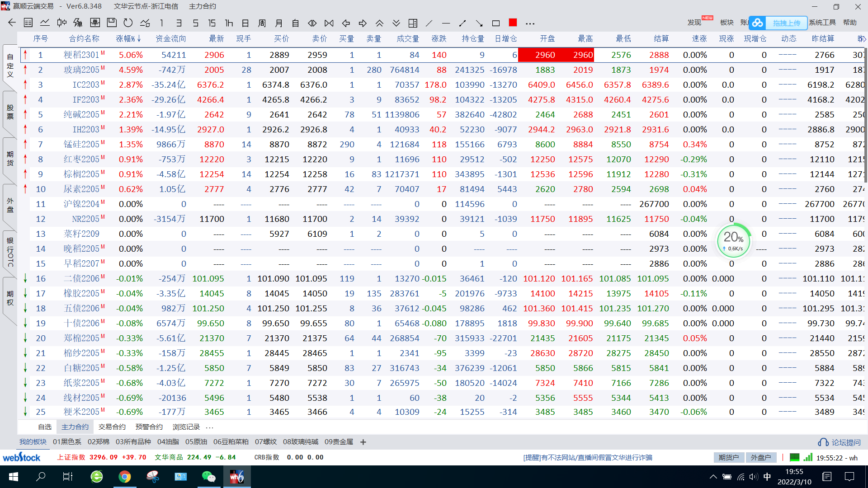Click the left hollow arrow icon

tap(346, 23)
